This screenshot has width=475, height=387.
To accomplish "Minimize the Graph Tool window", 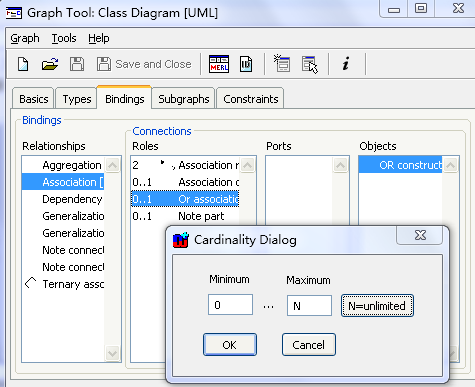I will click(x=394, y=9).
